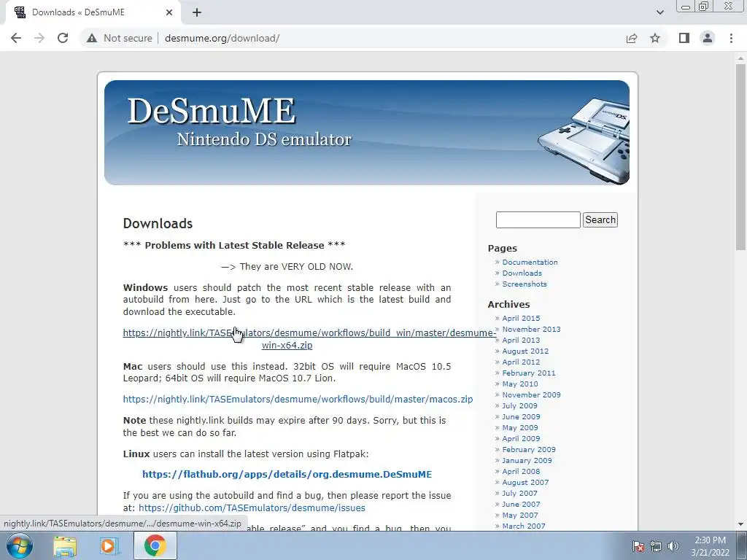Open the Documentation page link
The image size is (747, 560).
(x=530, y=262)
